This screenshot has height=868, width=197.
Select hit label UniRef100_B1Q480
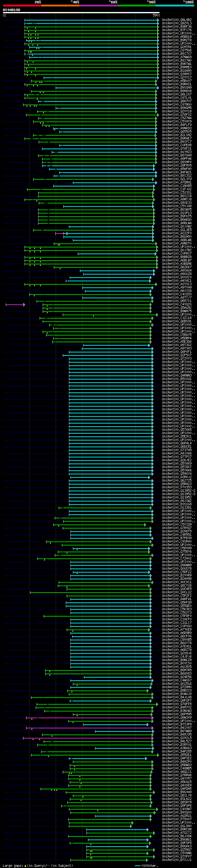pyautogui.click(x=177, y=71)
